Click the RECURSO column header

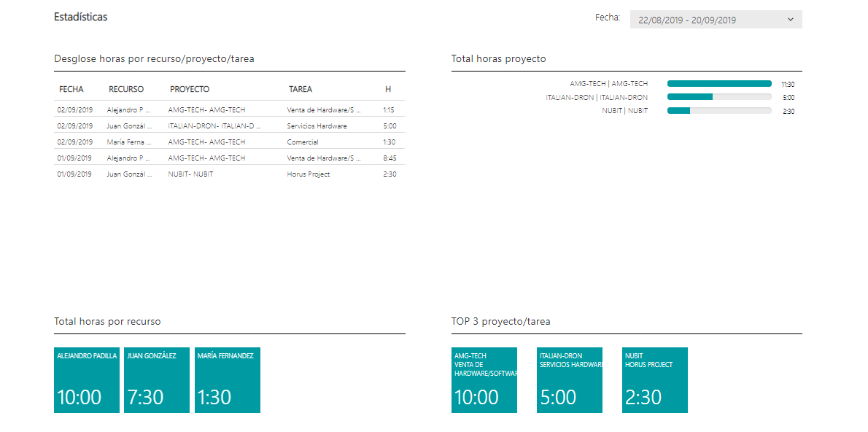tap(126, 89)
